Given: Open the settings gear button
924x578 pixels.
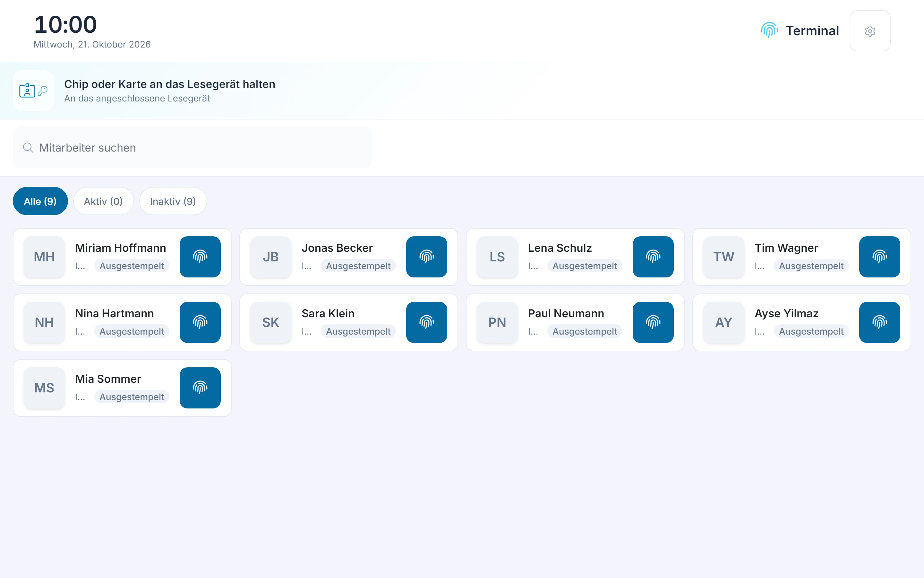Looking at the screenshot, I should pos(870,31).
